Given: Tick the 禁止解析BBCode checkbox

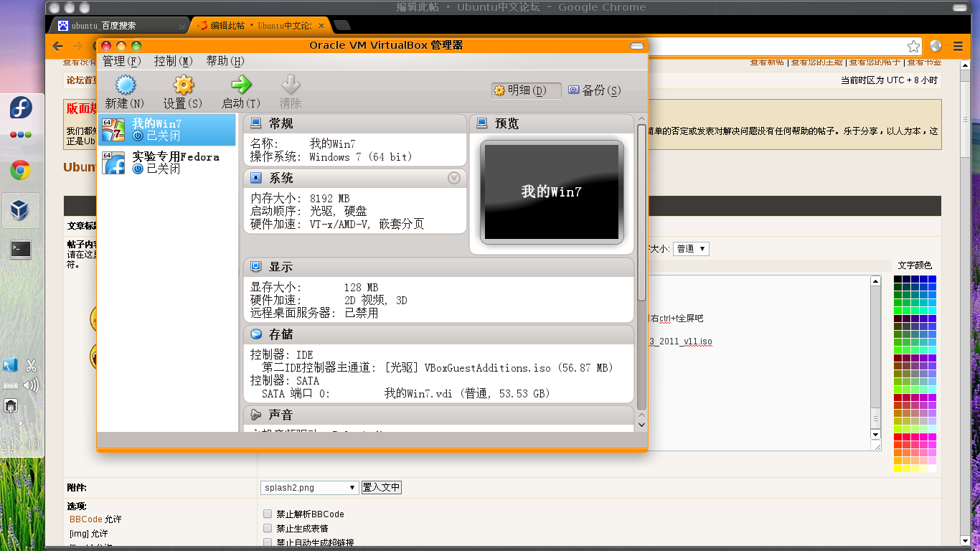Looking at the screenshot, I should (268, 514).
